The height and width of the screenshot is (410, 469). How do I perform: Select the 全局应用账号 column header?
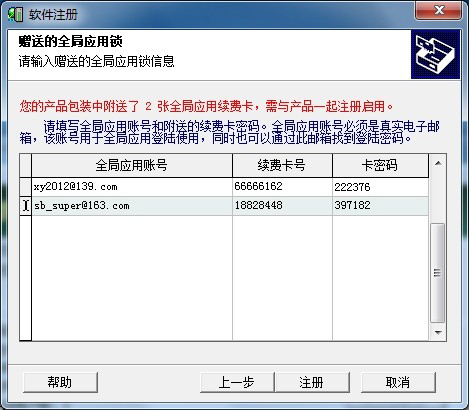[x=132, y=165]
